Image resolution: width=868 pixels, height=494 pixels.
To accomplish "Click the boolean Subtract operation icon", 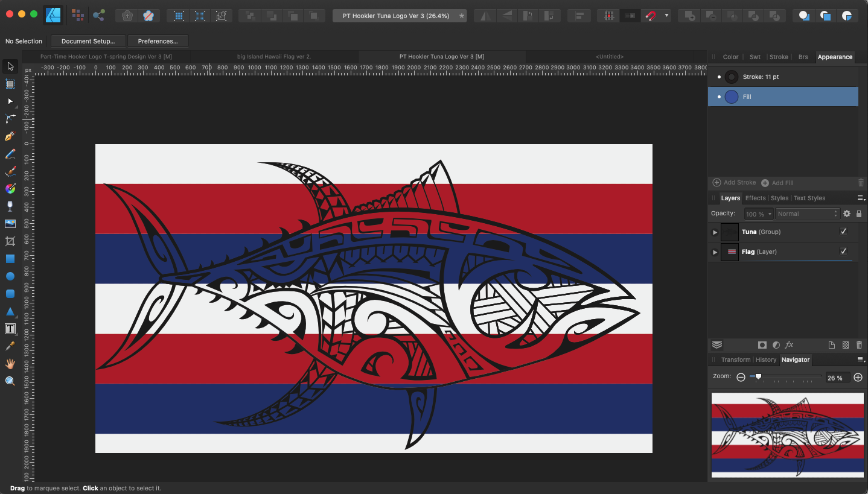I will pos(710,16).
